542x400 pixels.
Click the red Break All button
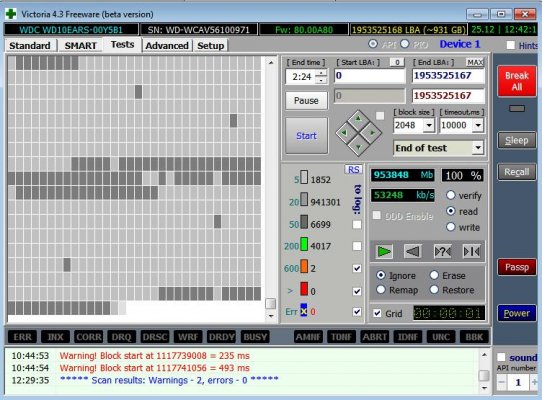point(517,81)
